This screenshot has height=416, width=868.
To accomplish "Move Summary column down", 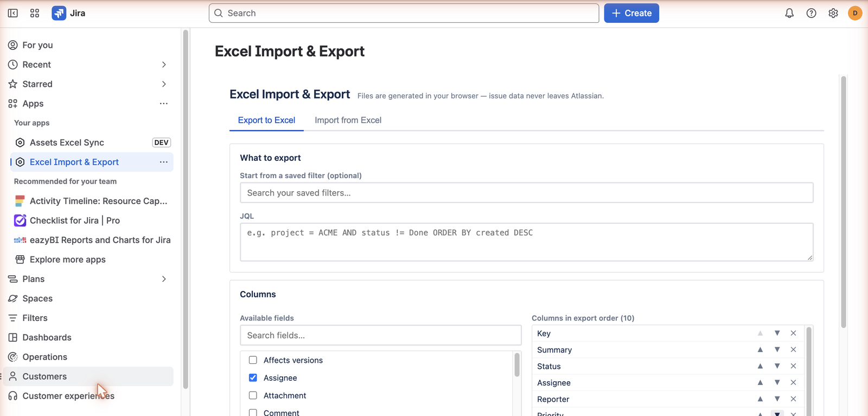I will pyautogui.click(x=777, y=350).
